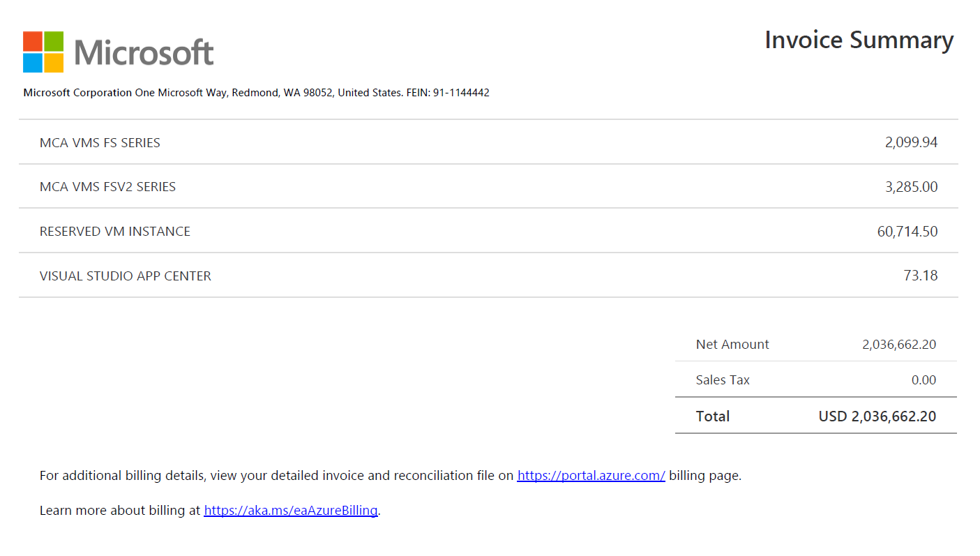Screen dimensions: 980x556
Task: Click the amount 3,285.00
Action: (x=912, y=187)
